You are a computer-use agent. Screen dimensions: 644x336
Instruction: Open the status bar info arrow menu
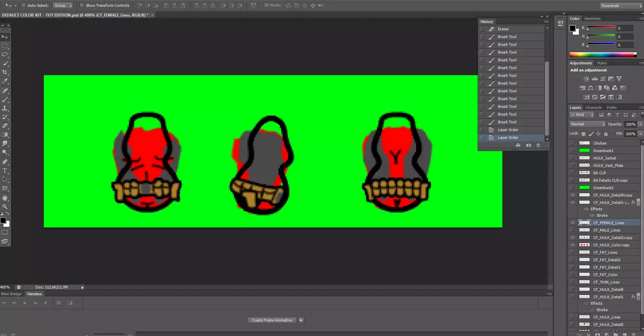pyautogui.click(x=82, y=287)
